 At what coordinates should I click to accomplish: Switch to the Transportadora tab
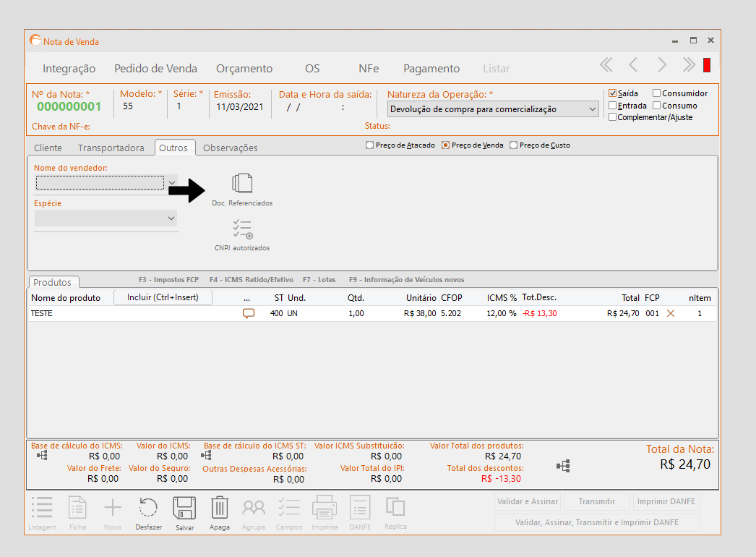pos(111,148)
